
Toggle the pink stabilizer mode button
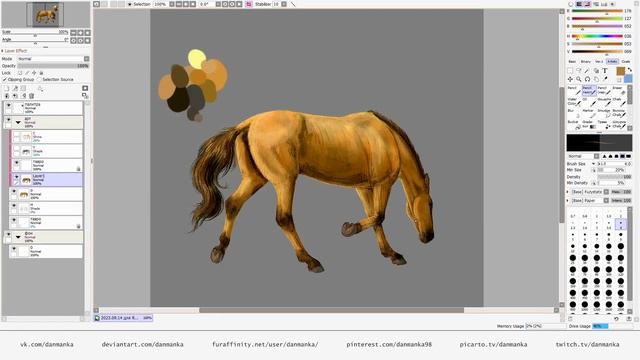(x=249, y=4)
